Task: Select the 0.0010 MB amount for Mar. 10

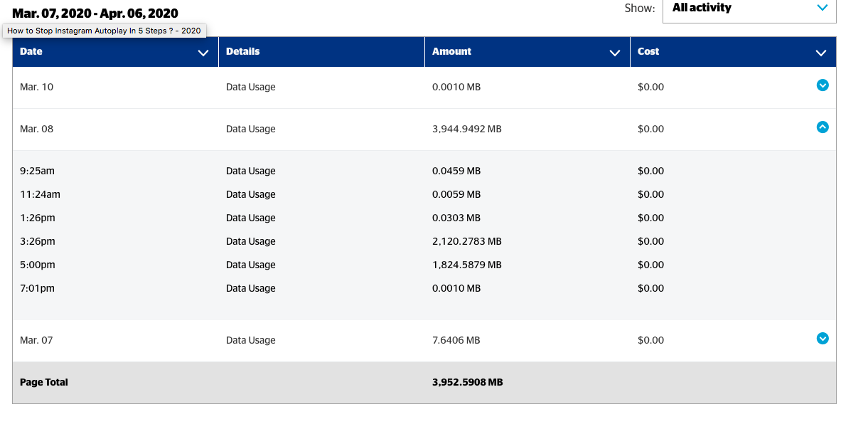Action: [456, 87]
